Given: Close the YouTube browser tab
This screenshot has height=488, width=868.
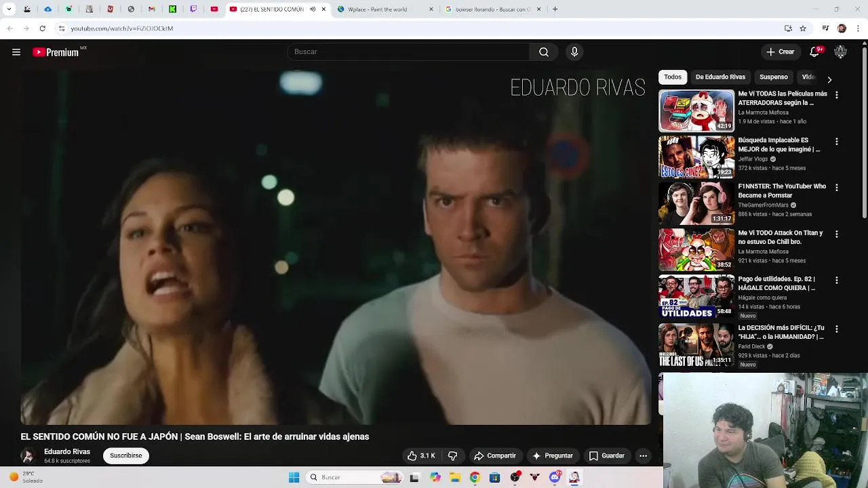Looking at the screenshot, I should [x=323, y=9].
